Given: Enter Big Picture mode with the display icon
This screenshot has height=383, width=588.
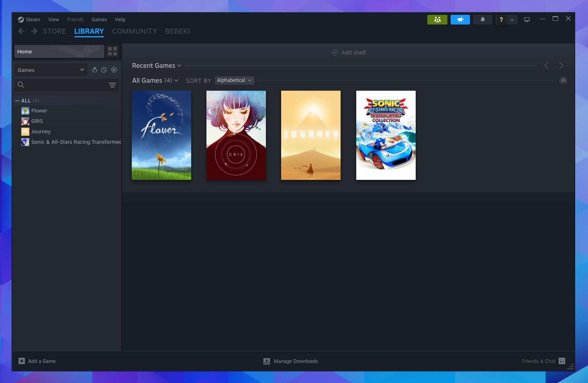Looking at the screenshot, I should (527, 19).
